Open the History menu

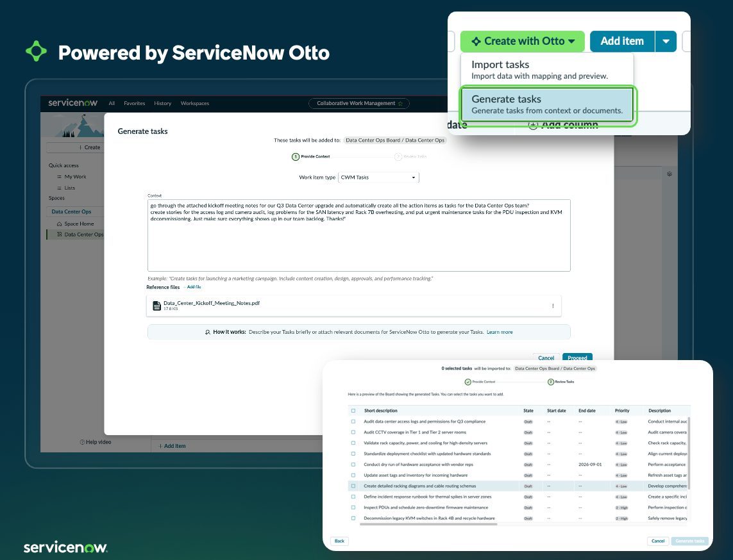pos(163,103)
